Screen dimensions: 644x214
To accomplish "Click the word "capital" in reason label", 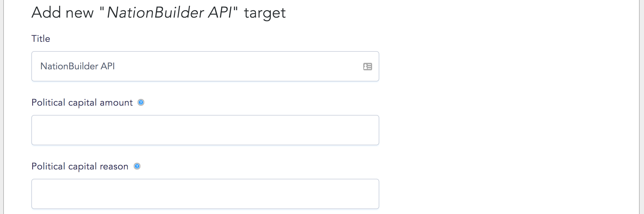I will pos(83,167).
